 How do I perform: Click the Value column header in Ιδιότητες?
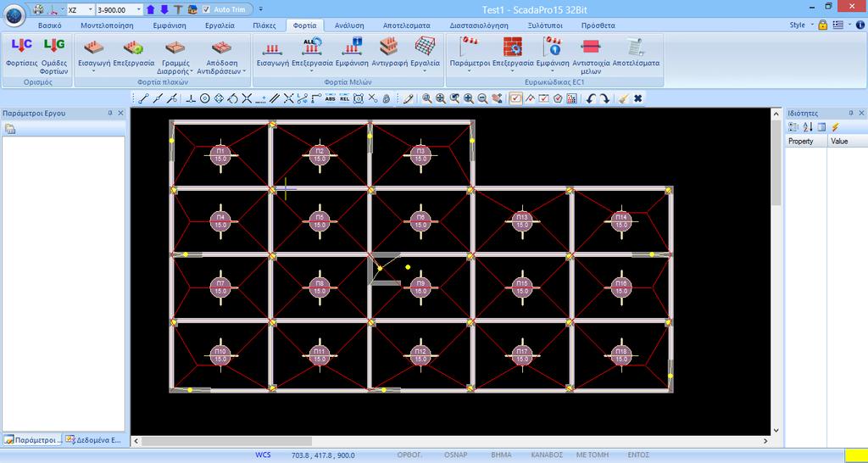(x=847, y=142)
